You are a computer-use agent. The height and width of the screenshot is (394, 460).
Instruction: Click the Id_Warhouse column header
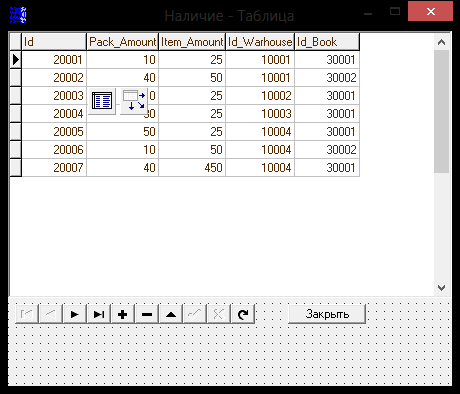(x=260, y=42)
